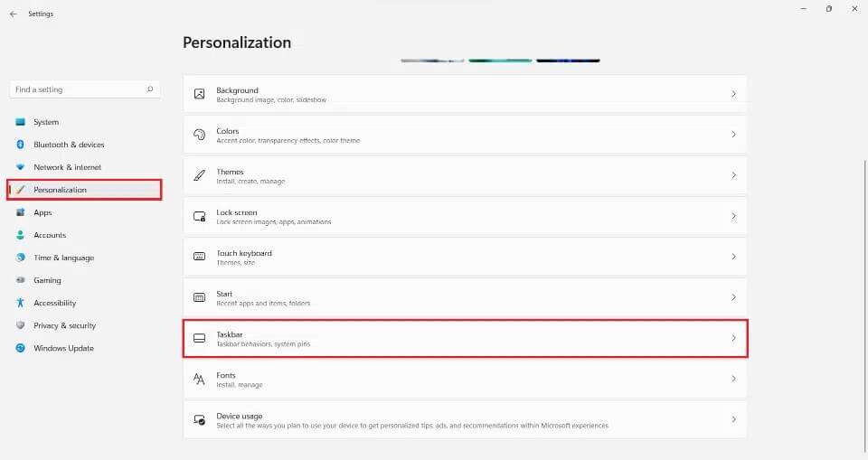
Task: Select the teal theme thumbnail
Action: coord(500,61)
